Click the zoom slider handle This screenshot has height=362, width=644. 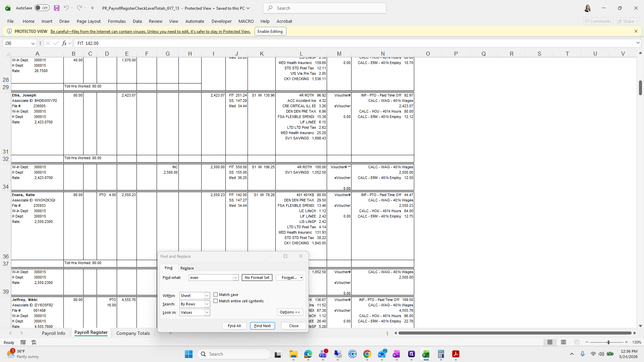coord(608,342)
